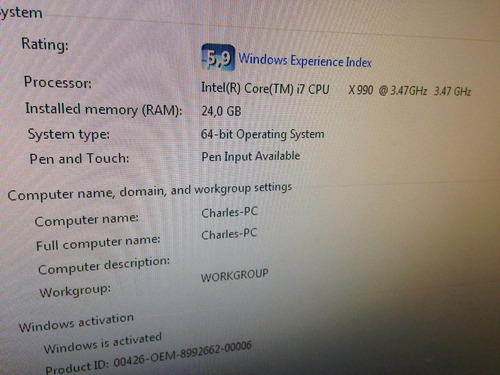
Task: Open the Windows Experience Index link
Action: tap(305, 61)
